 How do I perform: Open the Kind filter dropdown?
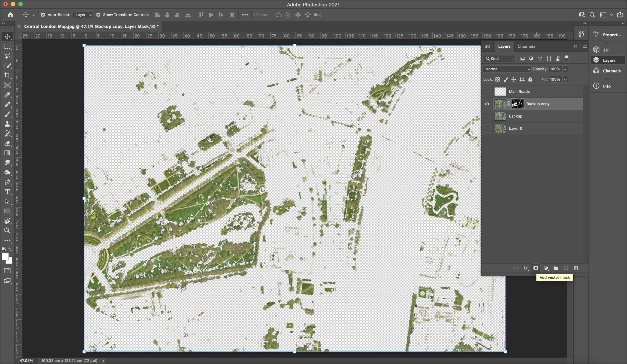[499, 59]
